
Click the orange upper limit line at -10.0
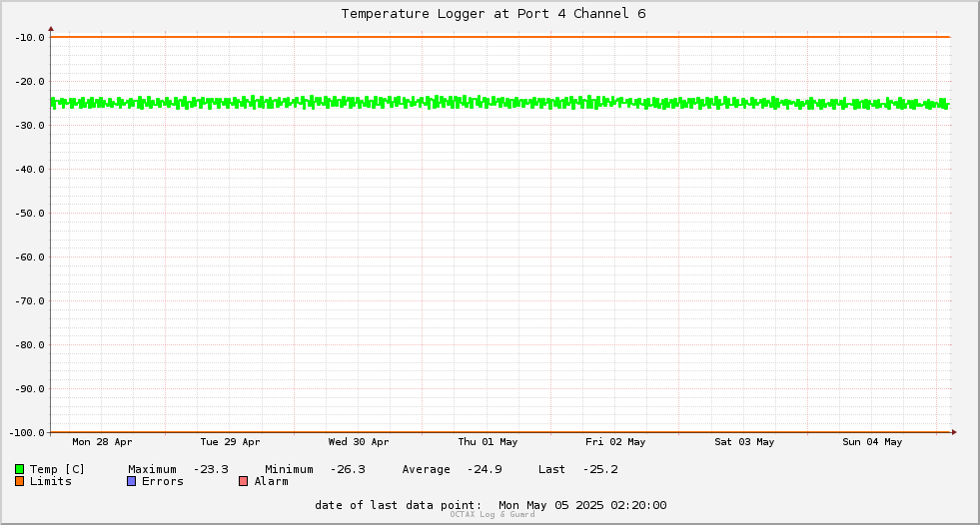tap(500, 37)
